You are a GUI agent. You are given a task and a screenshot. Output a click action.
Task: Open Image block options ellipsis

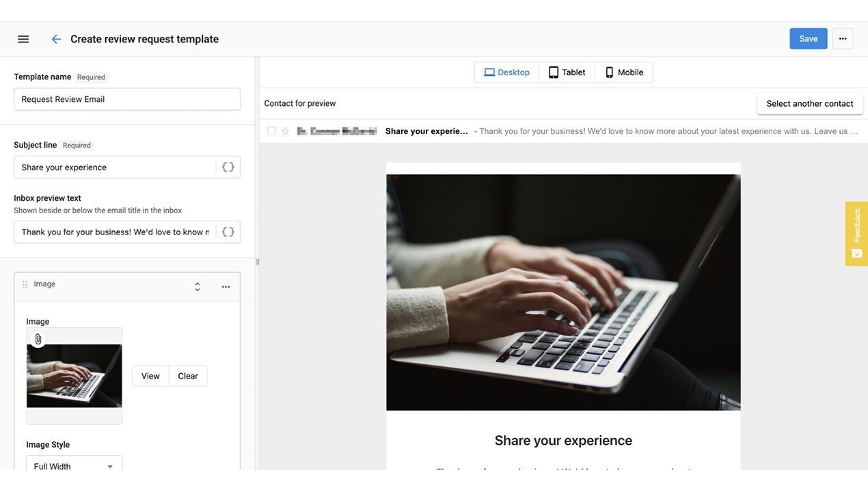click(x=226, y=287)
